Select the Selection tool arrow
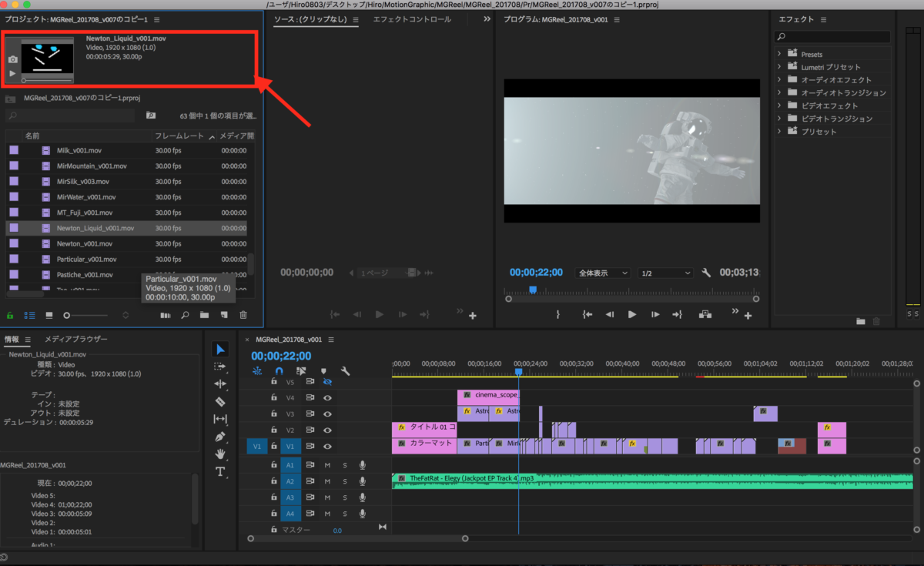Screen dimensions: 924x566 coord(220,350)
